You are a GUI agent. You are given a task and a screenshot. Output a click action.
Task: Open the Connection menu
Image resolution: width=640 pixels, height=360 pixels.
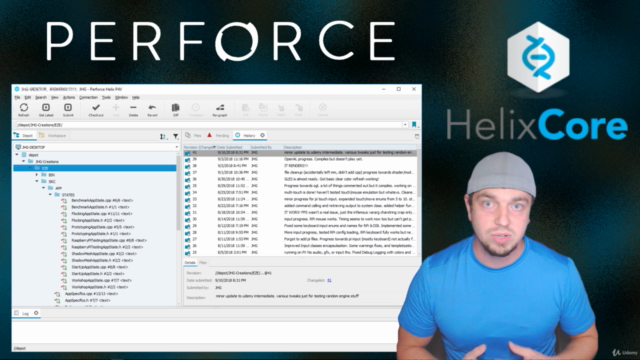tap(88, 98)
